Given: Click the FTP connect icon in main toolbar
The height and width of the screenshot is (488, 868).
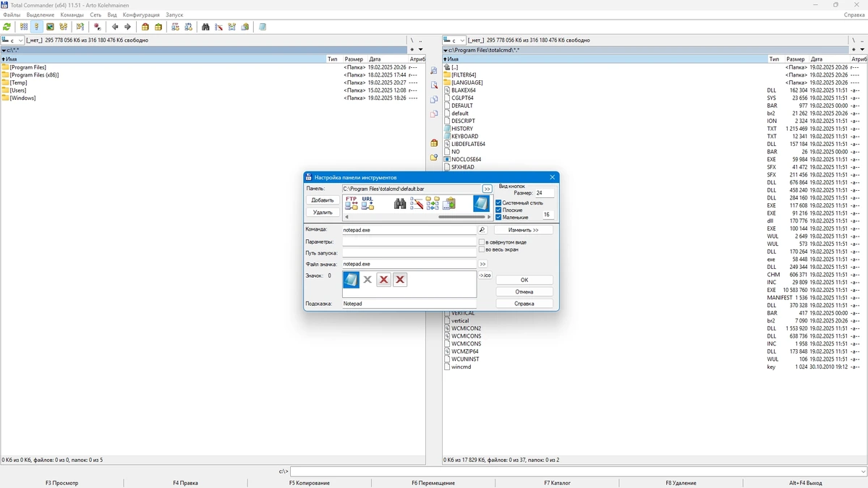Looking at the screenshot, I should [176, 27].
